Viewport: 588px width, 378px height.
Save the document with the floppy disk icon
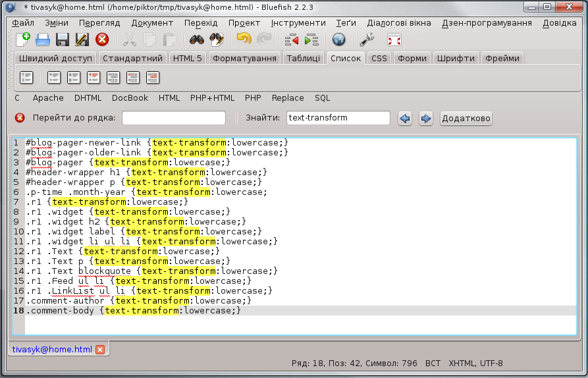pos(63,40)
